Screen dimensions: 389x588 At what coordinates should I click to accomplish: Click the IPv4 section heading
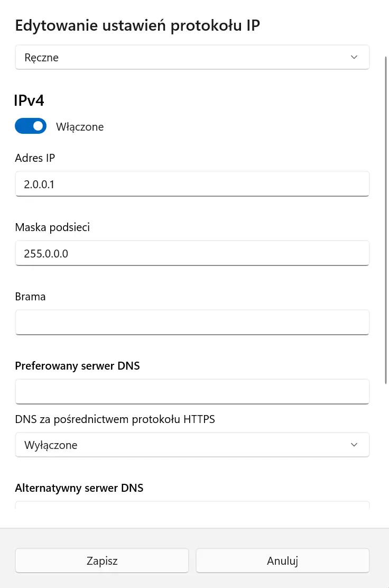pyautogui.click(x=29, y=100)
